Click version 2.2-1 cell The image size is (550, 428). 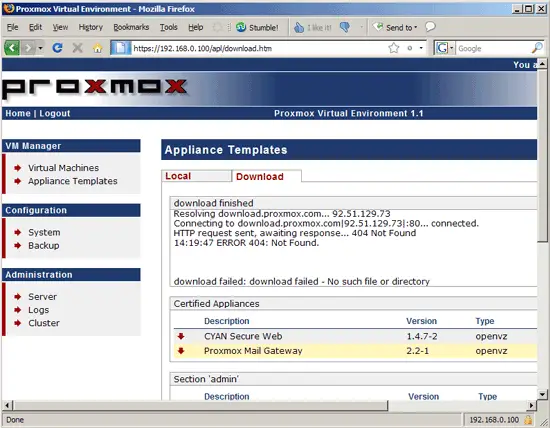[417, 351]
